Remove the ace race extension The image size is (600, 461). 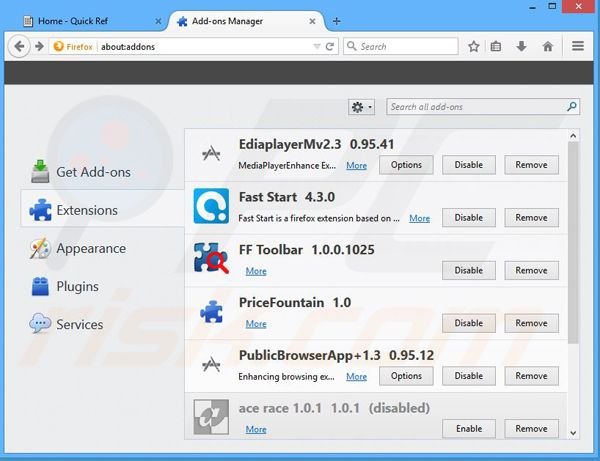pos(531,429)
